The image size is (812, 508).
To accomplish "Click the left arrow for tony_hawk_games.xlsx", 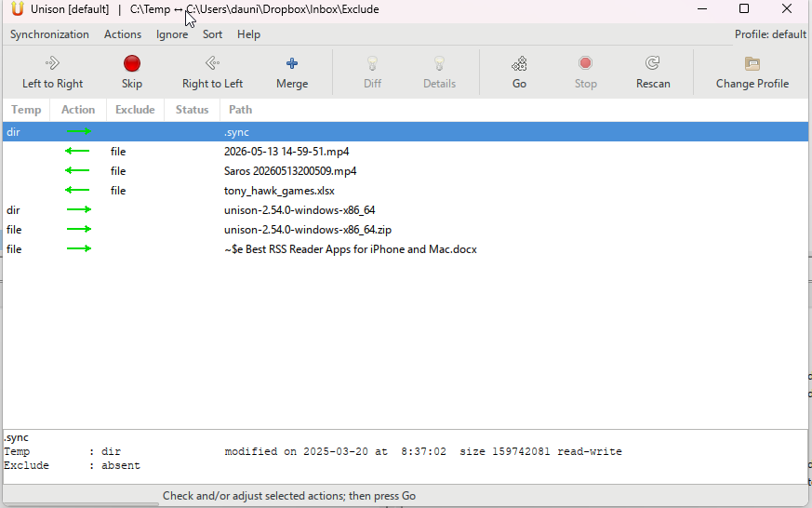I will tap(77, 190).
